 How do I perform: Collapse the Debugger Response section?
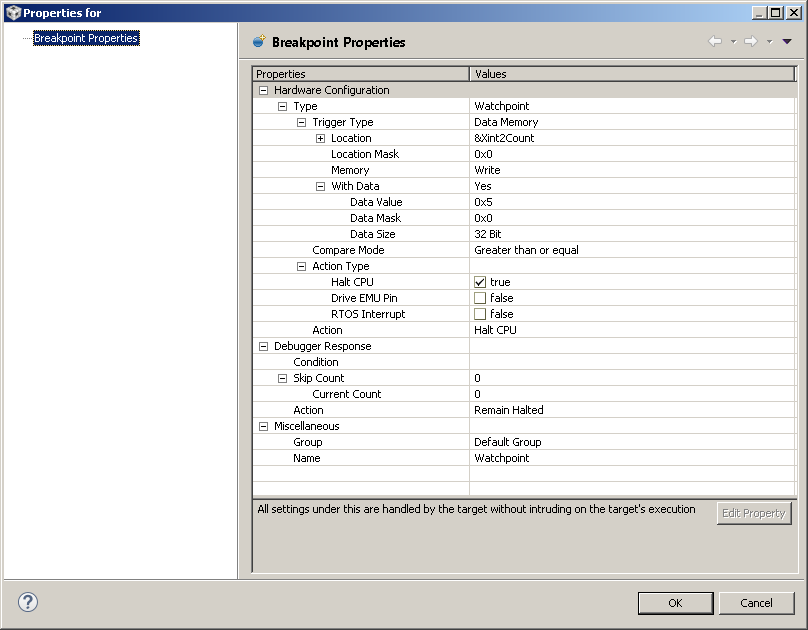point(263,346)
